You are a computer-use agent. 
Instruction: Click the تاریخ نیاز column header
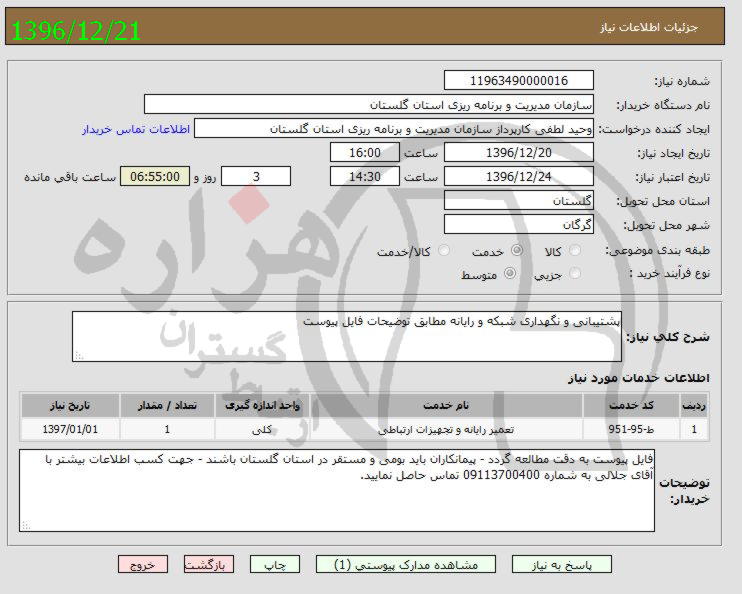coord(70,406)
